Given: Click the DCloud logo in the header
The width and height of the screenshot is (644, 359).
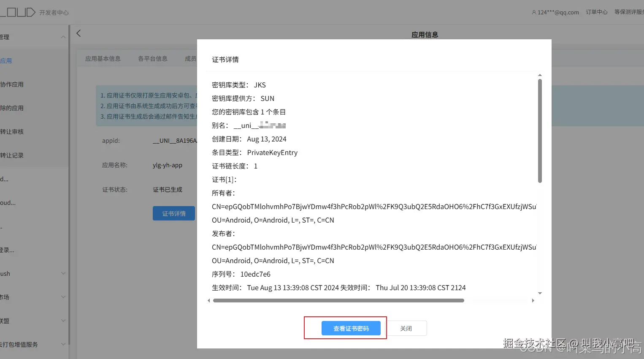Looking at the screenshot, I should (x=18, y=12).
